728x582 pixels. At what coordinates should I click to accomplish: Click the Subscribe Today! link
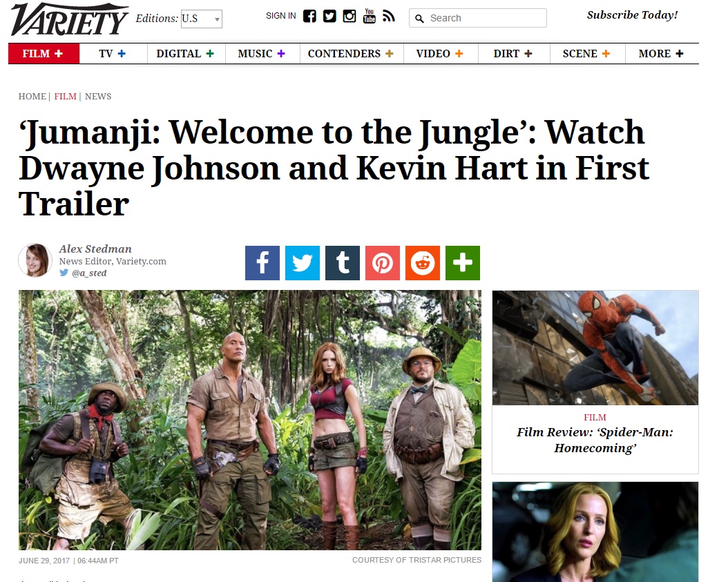click(632, 15)
